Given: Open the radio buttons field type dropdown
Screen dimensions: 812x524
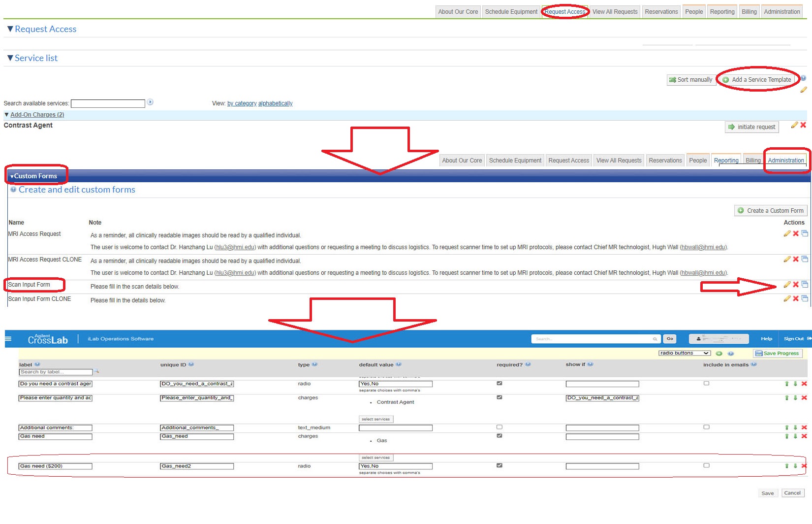Looking at the screenshot, I should [684, 353].
